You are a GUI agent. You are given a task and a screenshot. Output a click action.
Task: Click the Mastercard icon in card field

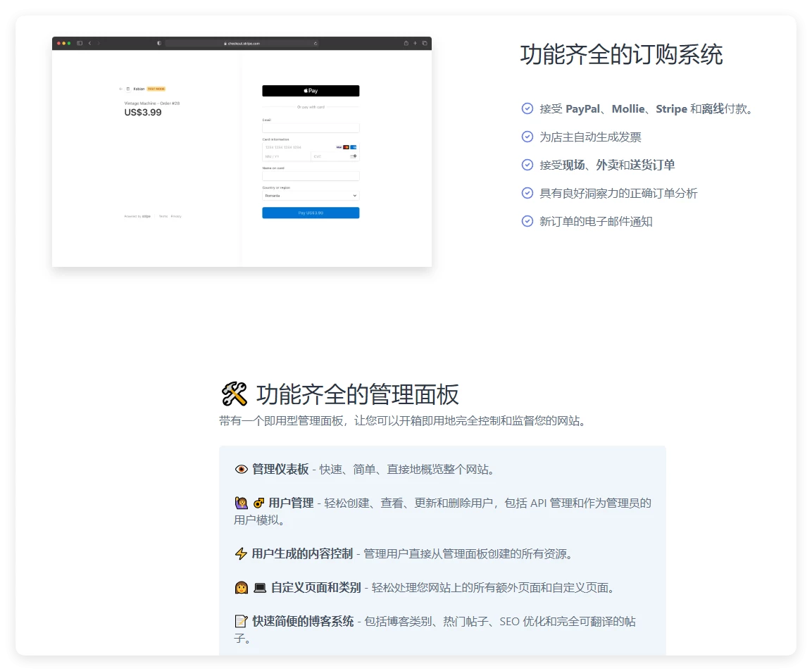(x=346, y=147)
